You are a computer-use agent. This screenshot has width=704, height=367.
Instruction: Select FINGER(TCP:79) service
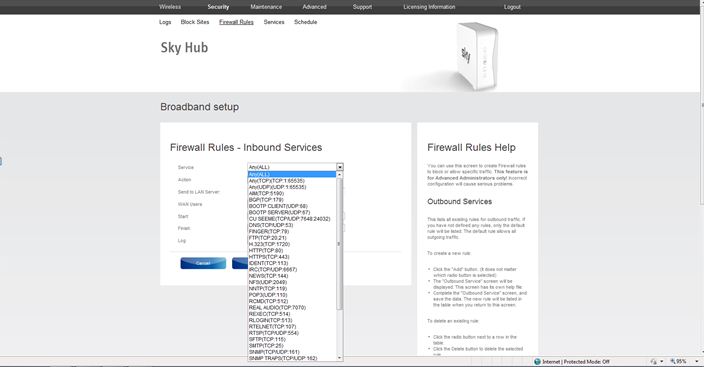point(292,231)
